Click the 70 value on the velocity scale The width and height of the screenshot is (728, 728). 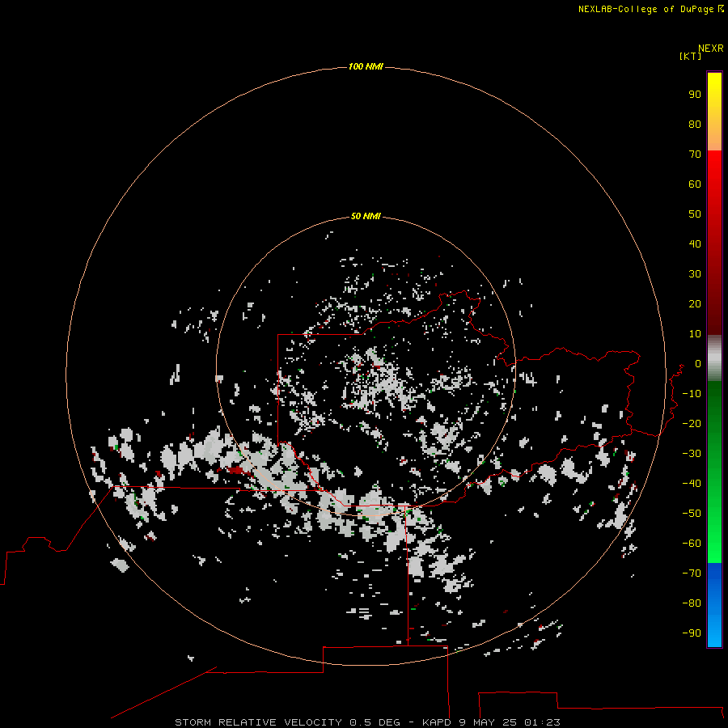point(695,154)
